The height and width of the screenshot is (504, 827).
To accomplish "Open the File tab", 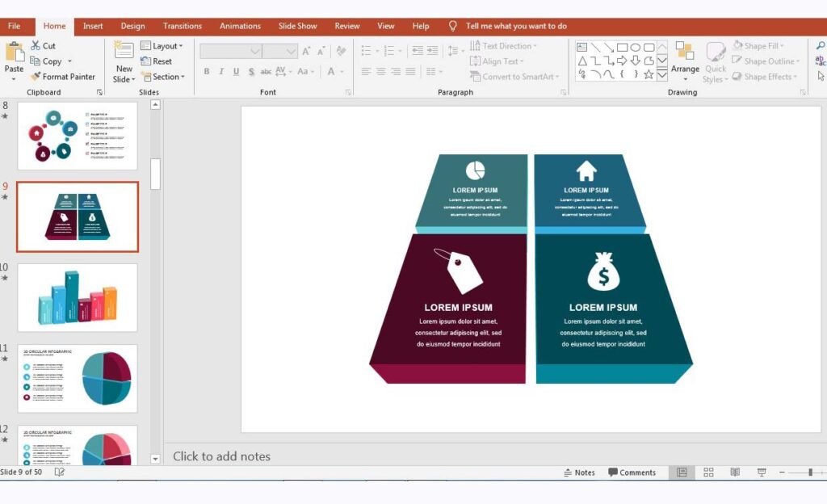I will 15,26.
